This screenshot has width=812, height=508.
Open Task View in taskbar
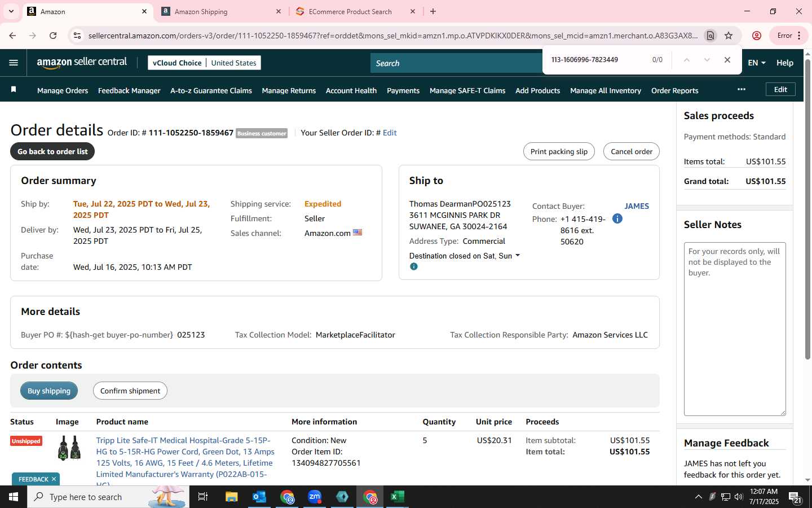coord(203,497)
